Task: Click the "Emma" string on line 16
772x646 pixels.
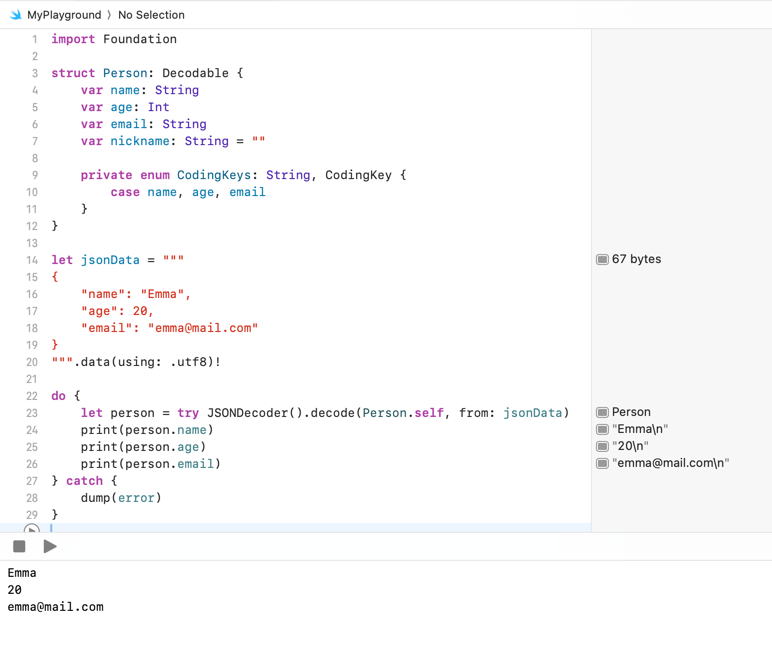Action: [162, 294]
